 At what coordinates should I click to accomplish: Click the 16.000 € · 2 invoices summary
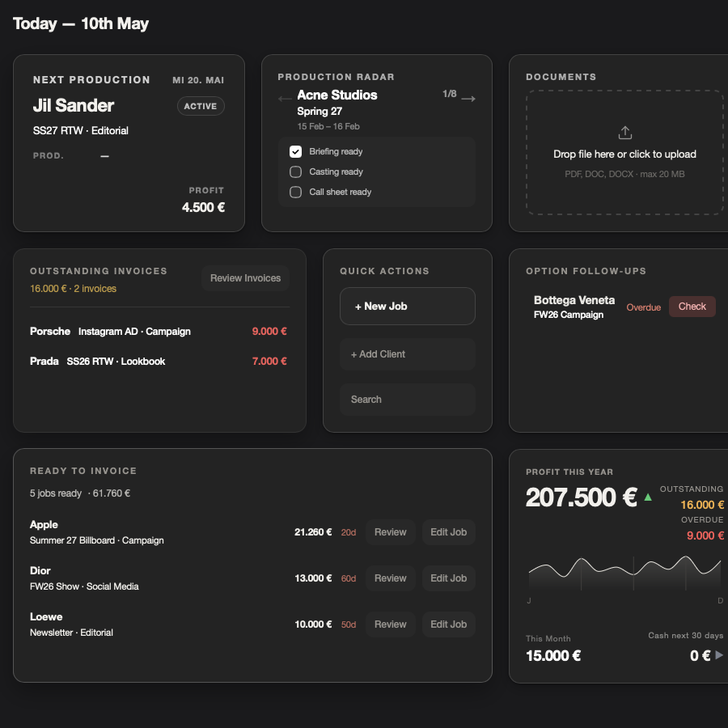(73, 289)
